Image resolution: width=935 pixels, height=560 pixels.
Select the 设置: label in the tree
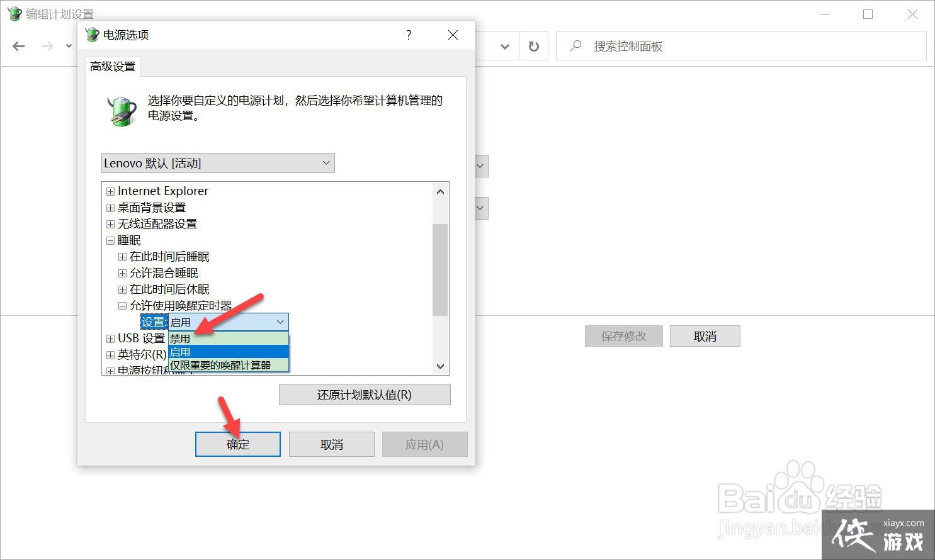[x=154, y=322]
